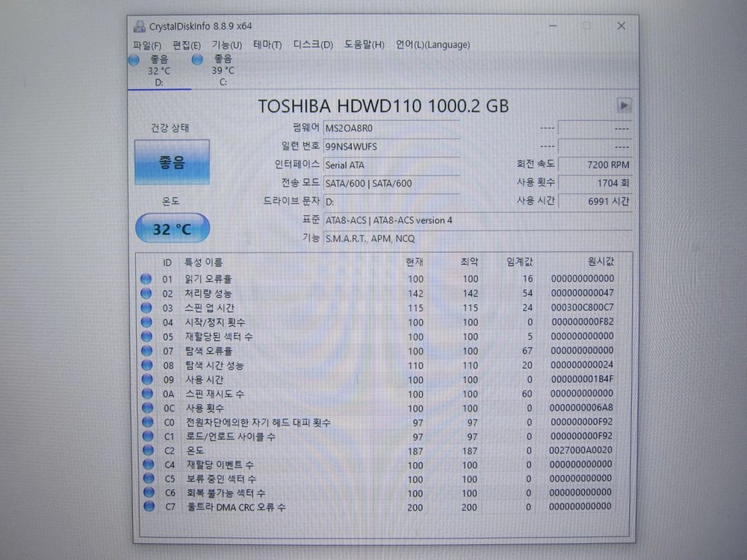This screenshot has width=747, height=560.
Task: Click the ID column header
Action: click(x=167, y=262)
